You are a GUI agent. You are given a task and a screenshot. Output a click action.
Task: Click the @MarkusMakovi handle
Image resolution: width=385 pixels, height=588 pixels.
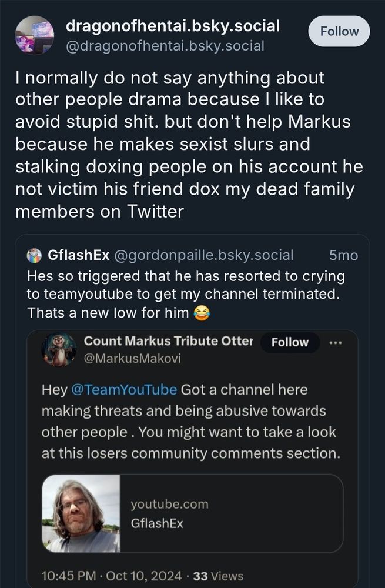[121, 358]
